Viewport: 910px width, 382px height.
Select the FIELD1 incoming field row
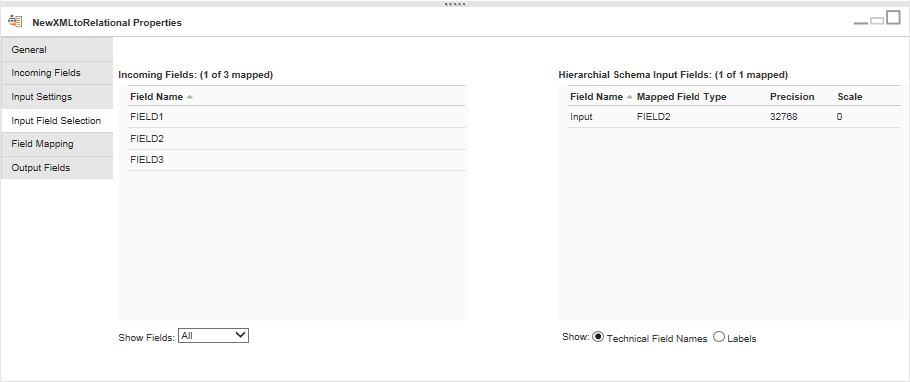pos(297,117)
